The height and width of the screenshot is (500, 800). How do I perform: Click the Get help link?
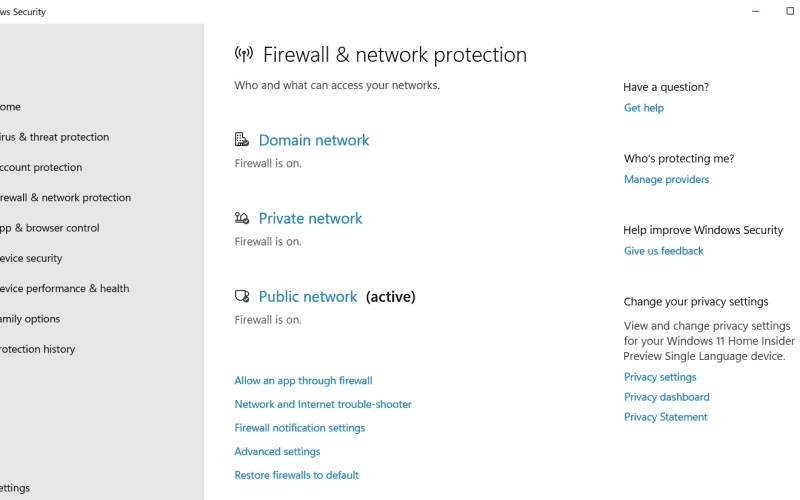click(643, 108)
